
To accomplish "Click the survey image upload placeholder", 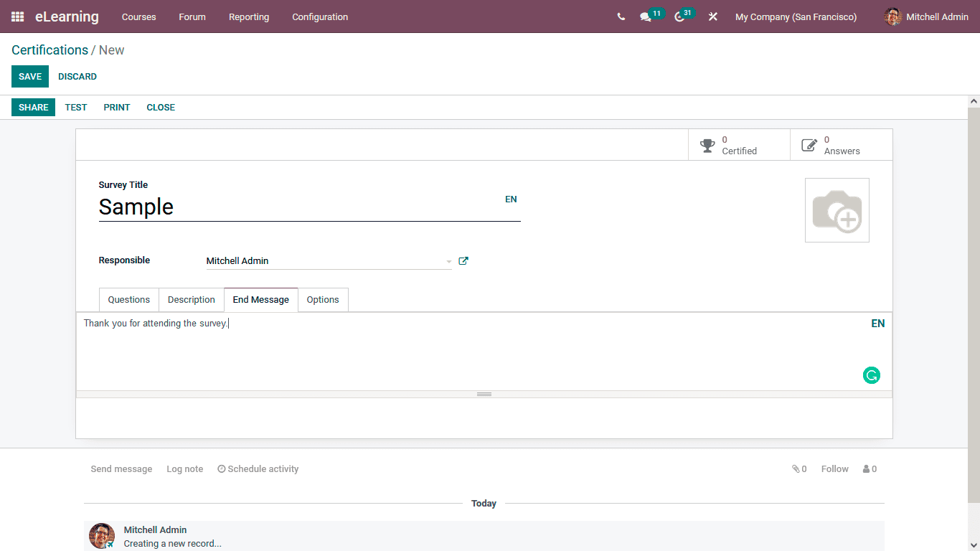I will click(837, 209).
